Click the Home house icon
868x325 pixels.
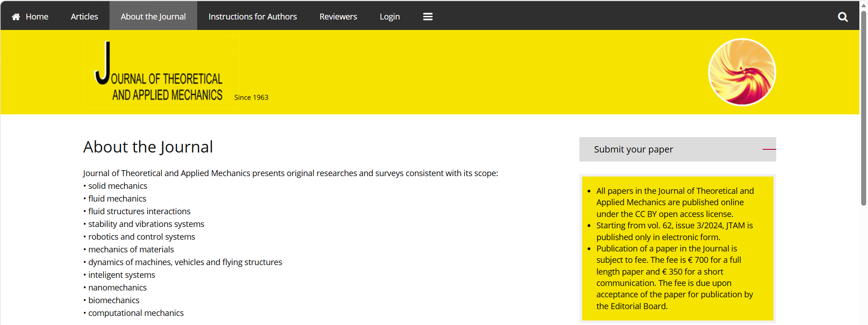tap(16, 17)
